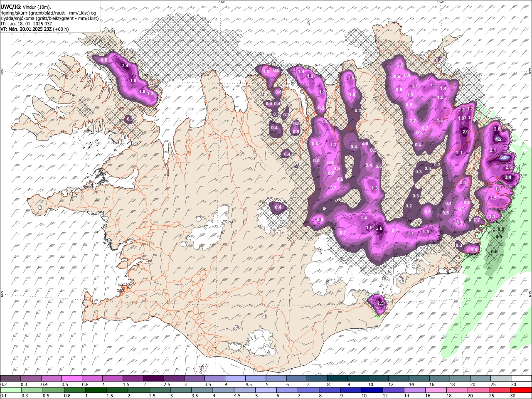Viewport: 532px width, 399px height.
Task: Pick the red lower legend swatch after 30
Action: [521, 390]
